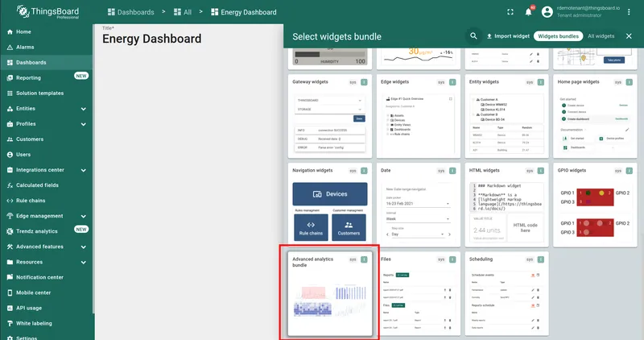The image size is (644, 340).
Task: Click green icon on Entity widgets card
Action: (540, 82)
